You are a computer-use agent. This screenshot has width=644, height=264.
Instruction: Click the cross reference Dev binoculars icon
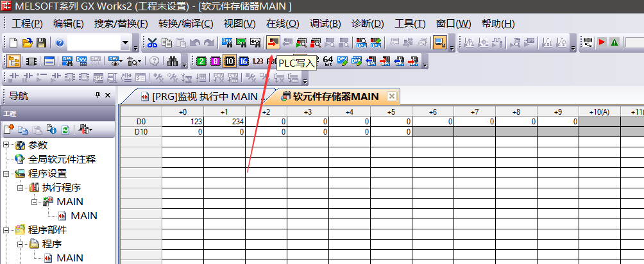point(67,62)
